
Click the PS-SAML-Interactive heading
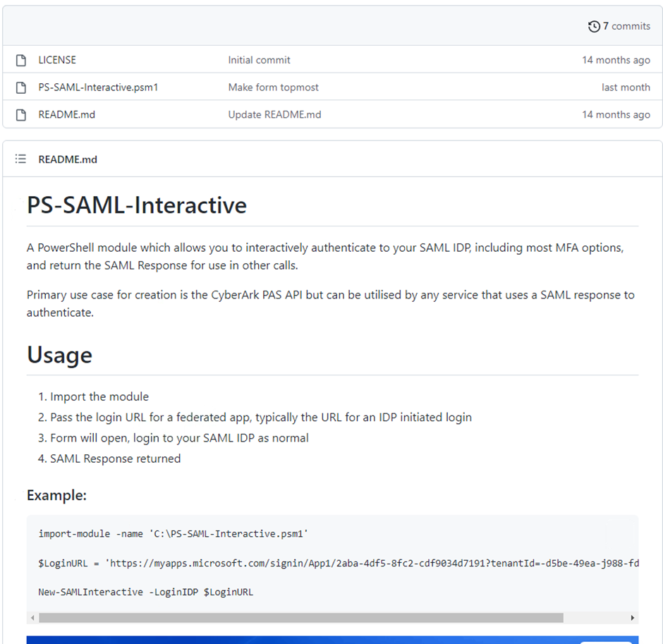pyautogui.click(x=136, y=205)
